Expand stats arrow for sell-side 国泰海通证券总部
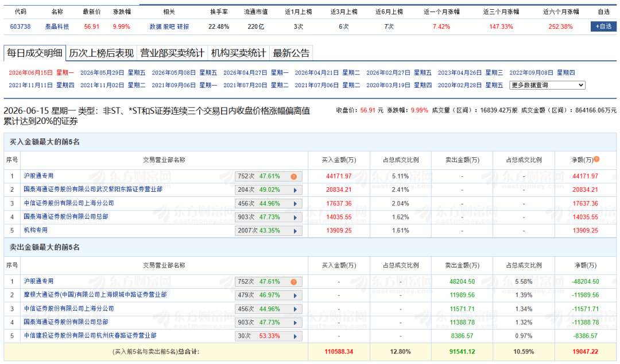Viewport: 620px width, 364px height. (295, 323)
